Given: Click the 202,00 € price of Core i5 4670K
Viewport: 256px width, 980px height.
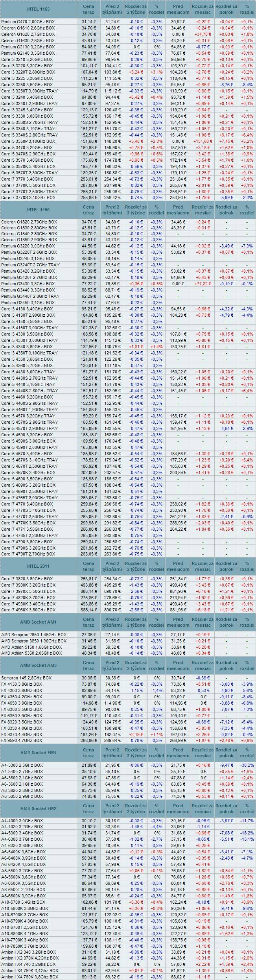Looking at the screenshot, I should pyautogui.click(x=88, y=472).
